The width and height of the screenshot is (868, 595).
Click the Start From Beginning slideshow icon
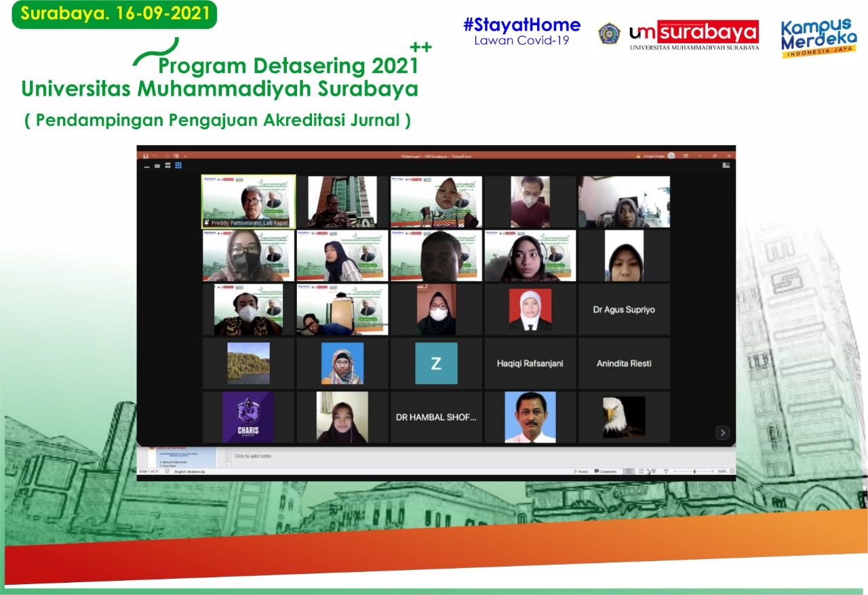tap(176, 157)
